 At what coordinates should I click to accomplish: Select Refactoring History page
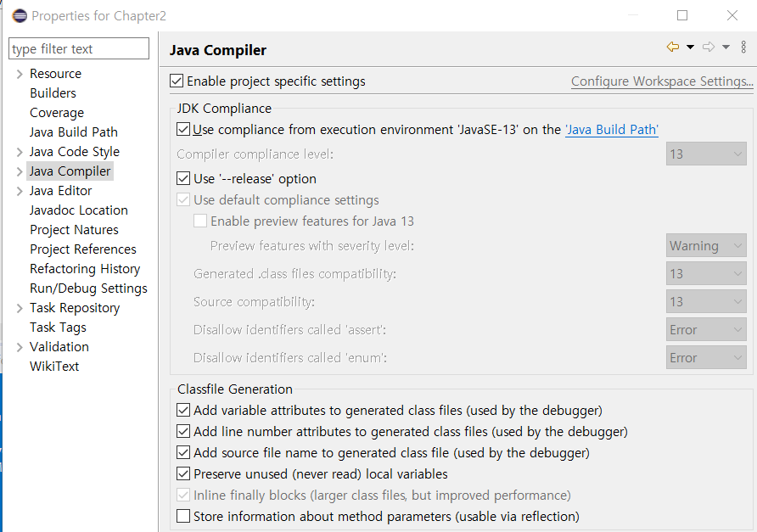(85, 268)
